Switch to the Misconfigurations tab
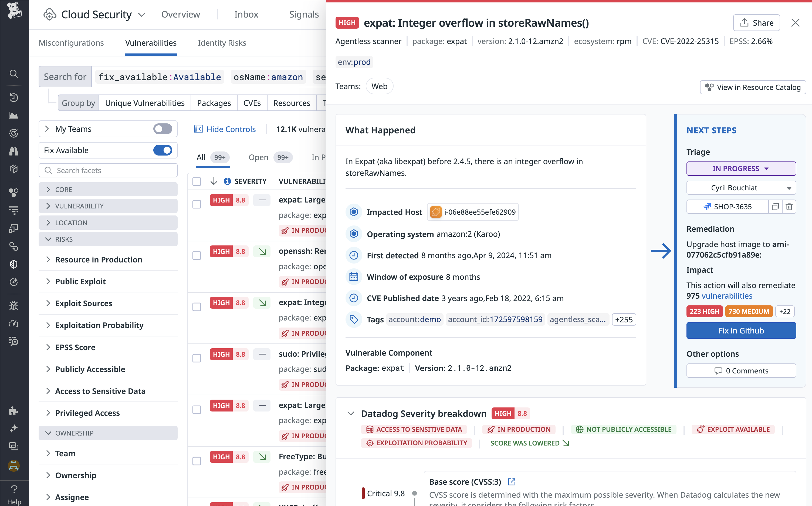Screen dimensions: 812x506 pos(71,43)
